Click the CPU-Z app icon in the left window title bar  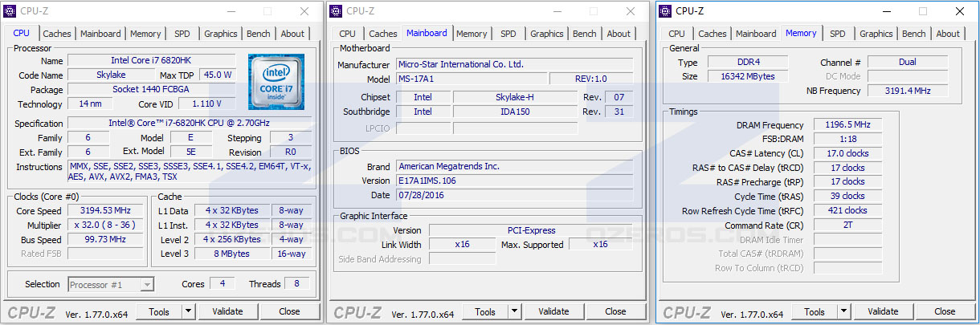click(x=11, y=11)
